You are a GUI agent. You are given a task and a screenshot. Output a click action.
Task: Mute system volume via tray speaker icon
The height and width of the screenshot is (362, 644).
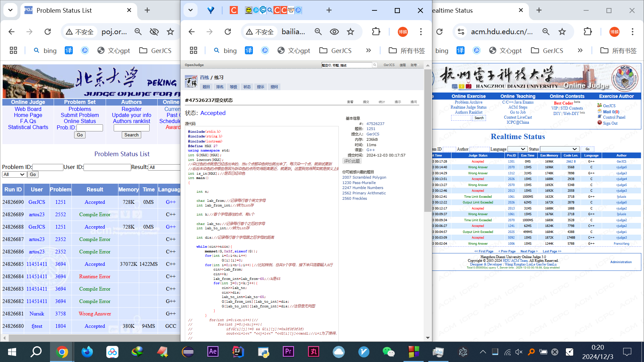pos(519,352)
